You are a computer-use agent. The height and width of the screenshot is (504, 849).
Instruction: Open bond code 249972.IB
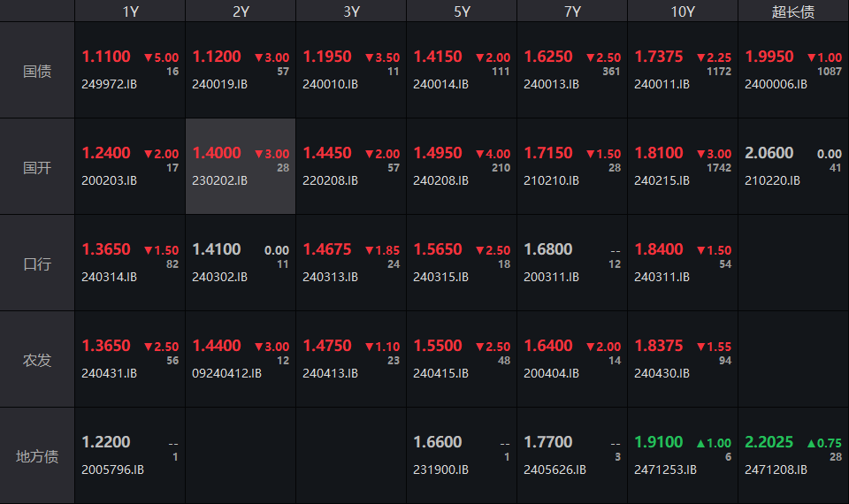click(x=110, y=84)
